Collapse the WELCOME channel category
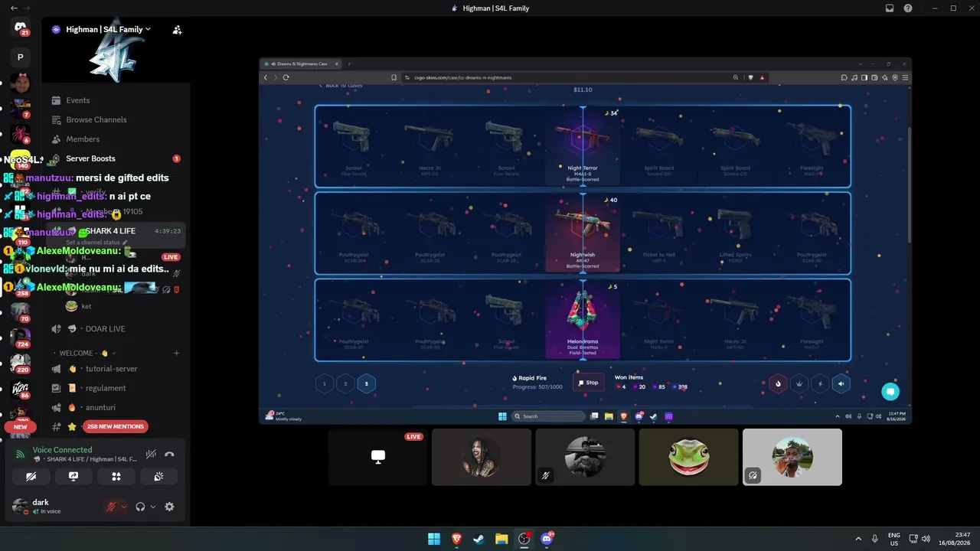This screenshot has height=551, width=980. 88,354
